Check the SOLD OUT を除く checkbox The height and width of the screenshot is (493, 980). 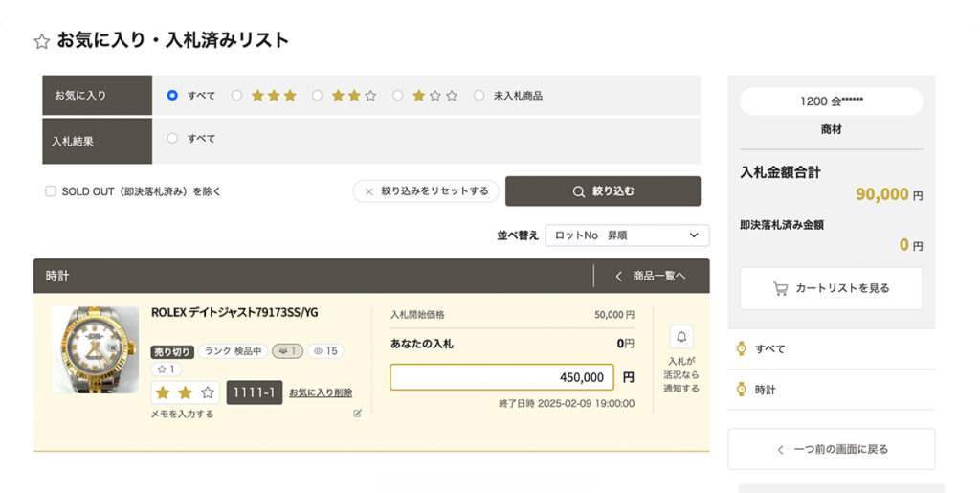pyautogui.click(x=51, y=191)
